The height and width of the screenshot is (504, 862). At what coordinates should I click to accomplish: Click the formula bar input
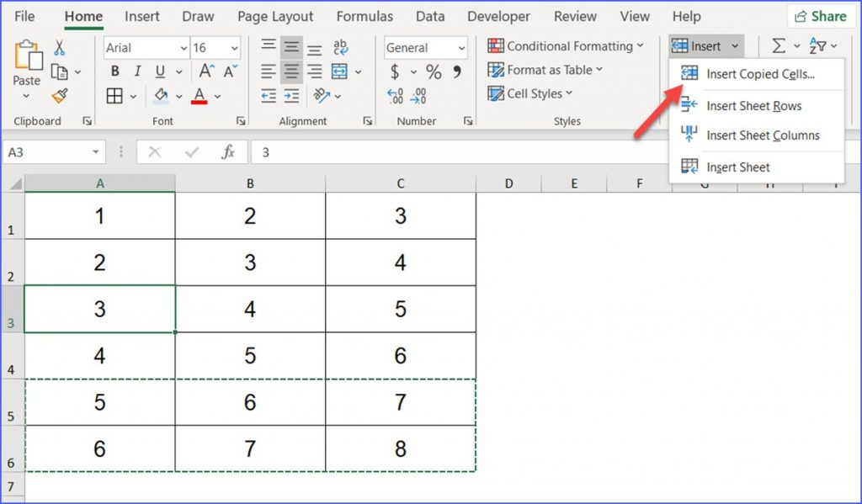pyautogui.click(x=459, y=152)
